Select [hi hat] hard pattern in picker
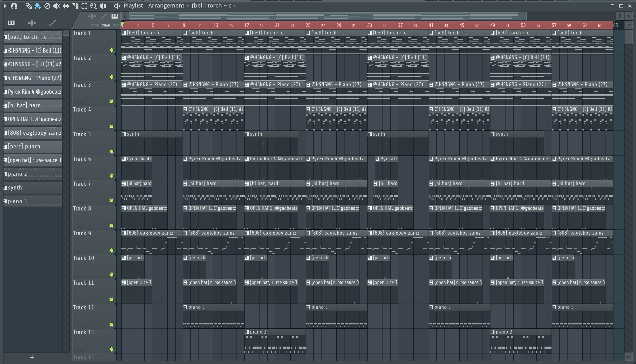 coord(32,106)
